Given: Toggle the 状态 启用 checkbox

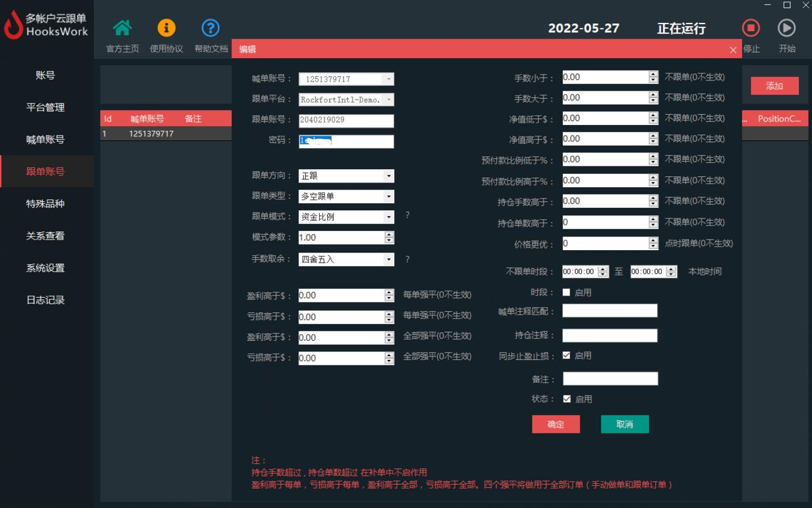Looking at the screenshot, I should pos(566,399).
